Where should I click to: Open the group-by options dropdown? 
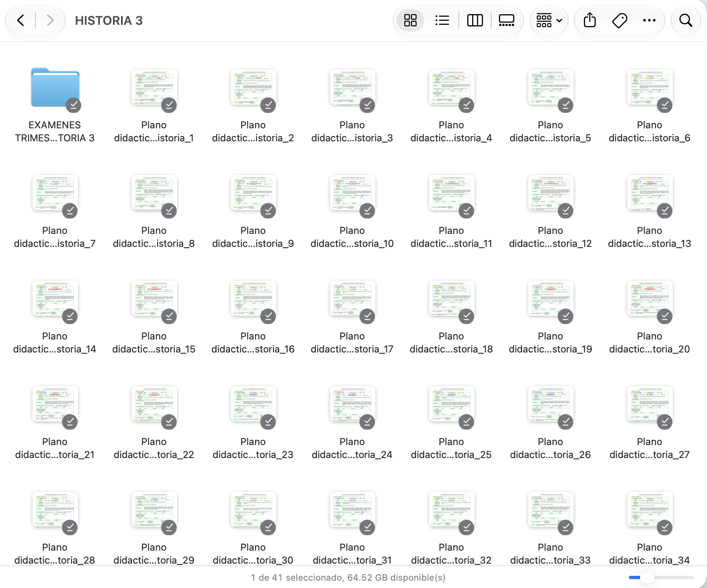(549, 20)
